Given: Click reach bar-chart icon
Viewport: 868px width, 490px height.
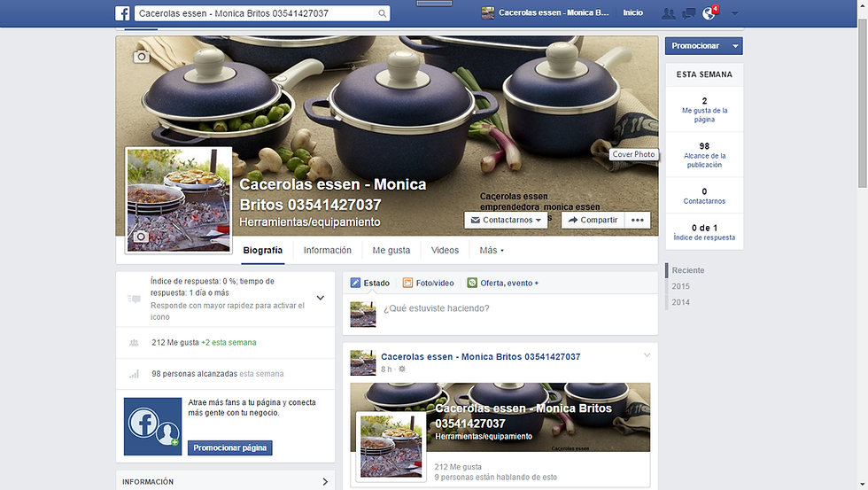Looking at the screenshot, I should pos(134,374).
